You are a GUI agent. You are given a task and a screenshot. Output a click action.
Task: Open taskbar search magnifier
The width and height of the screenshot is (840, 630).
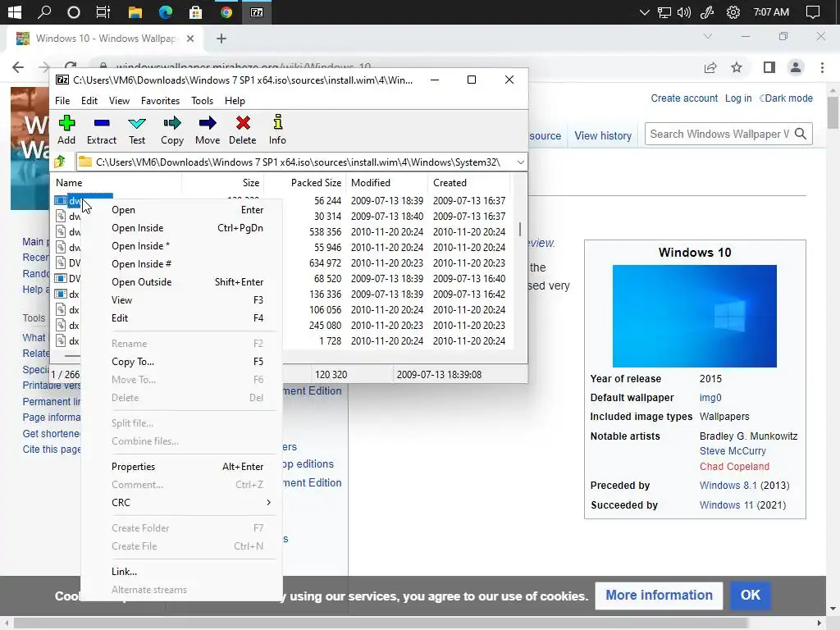(x=44, y=11)
